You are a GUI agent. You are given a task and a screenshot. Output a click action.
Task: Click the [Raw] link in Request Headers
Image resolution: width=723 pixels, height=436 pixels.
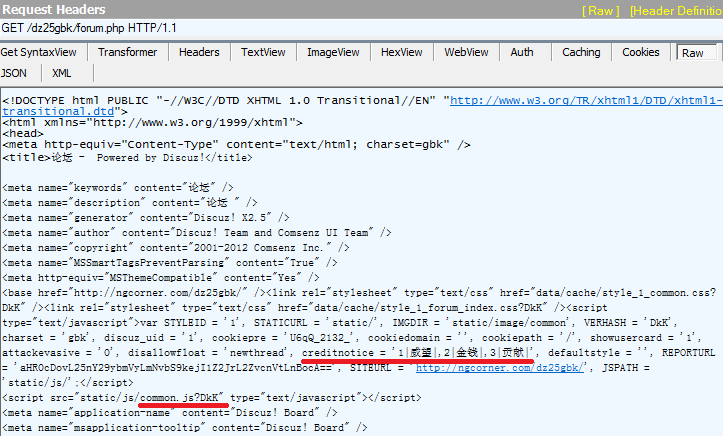coord(601,11)
